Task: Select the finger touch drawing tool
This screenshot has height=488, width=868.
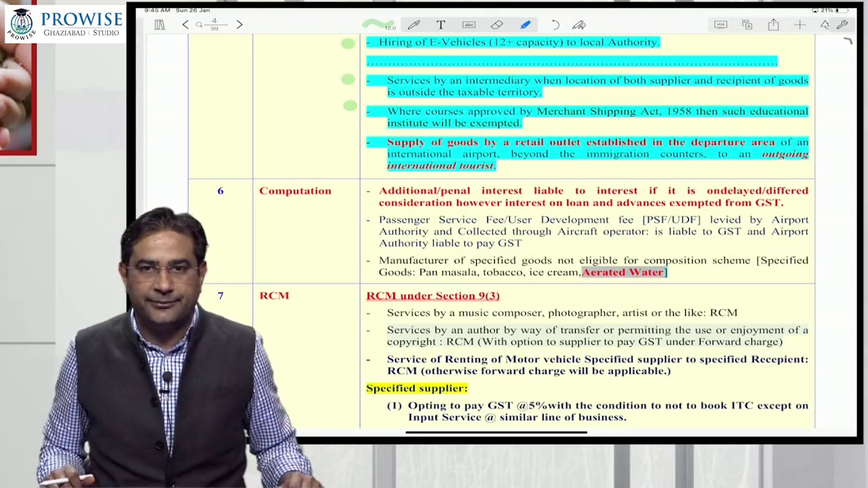Action: pyautogui.click(x=579, y=25)
